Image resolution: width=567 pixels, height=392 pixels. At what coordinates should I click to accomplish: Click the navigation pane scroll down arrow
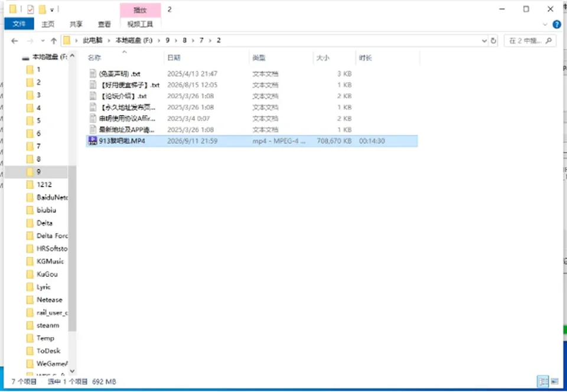[72, 371]
